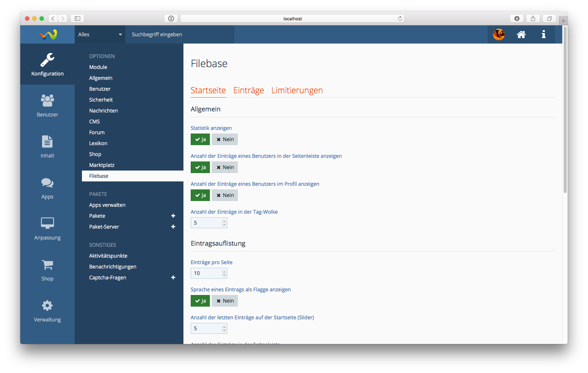Screen dimensions: 588x373
Task: Open the Shop cart section icon
Action: click(47, 270)
